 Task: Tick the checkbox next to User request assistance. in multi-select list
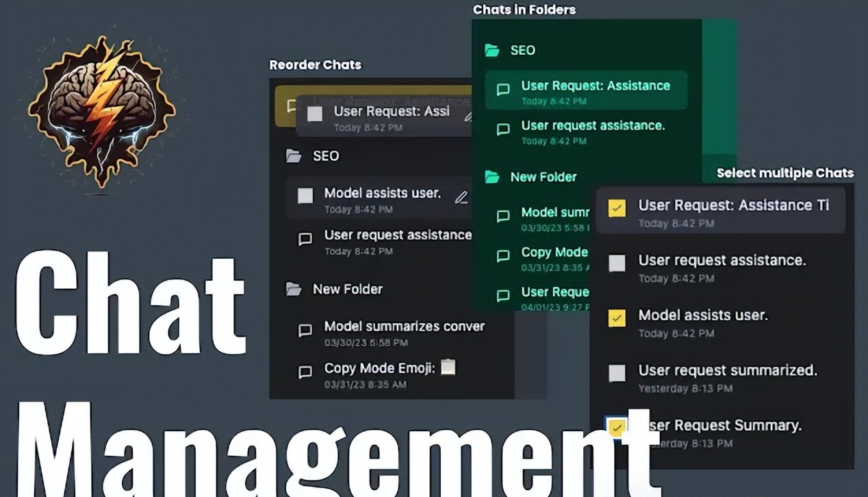[617, 263]
